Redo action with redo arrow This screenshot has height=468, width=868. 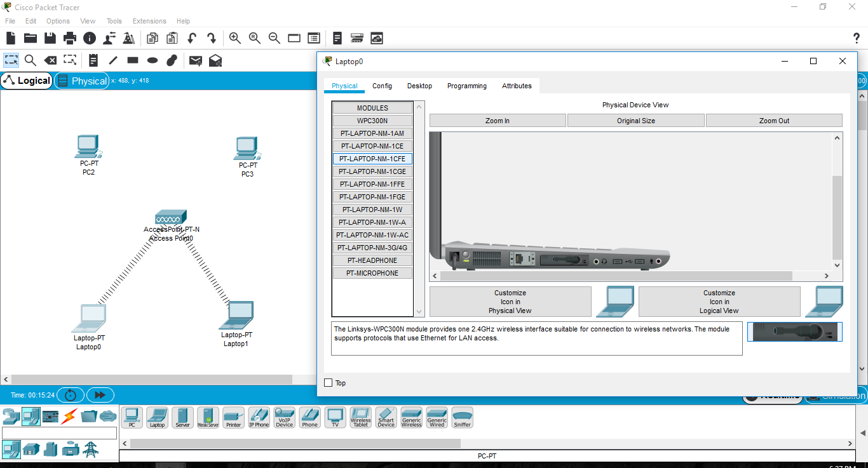click(x=212, y=38)
